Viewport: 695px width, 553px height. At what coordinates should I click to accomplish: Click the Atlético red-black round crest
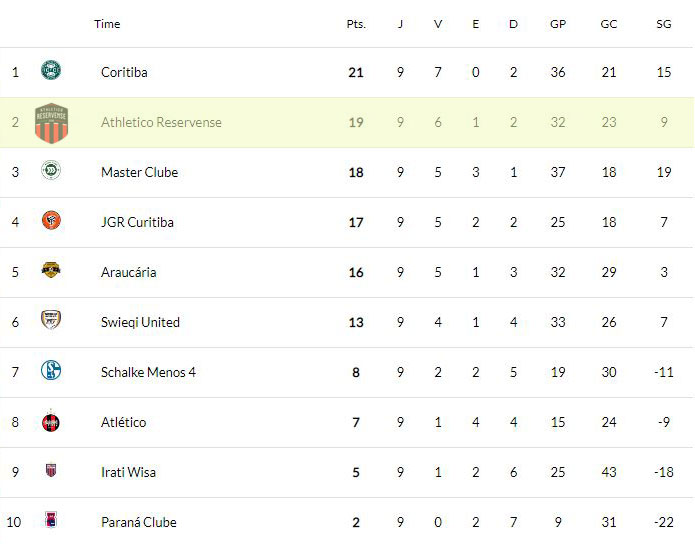point(51,422)
